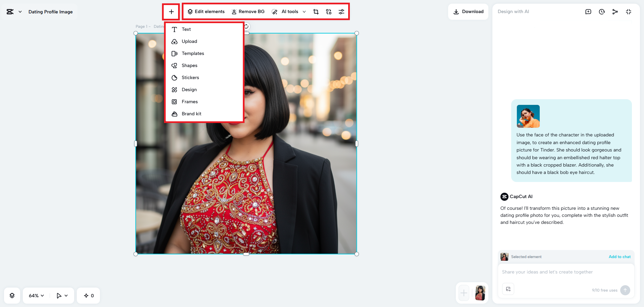Select Stickers from the insert menu
Image resolution: width=644 pixels, height=307 pixels.
point(190,77)
